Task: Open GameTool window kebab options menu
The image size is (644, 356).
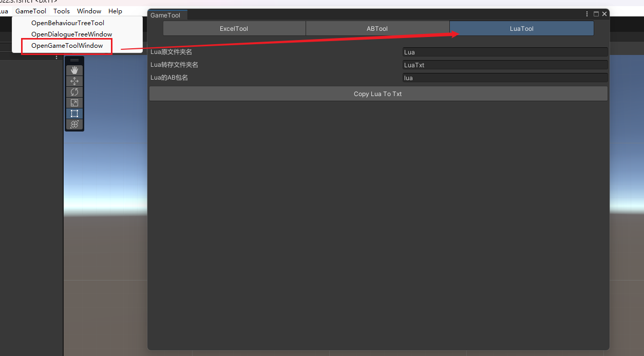Action: coord(587,14)
